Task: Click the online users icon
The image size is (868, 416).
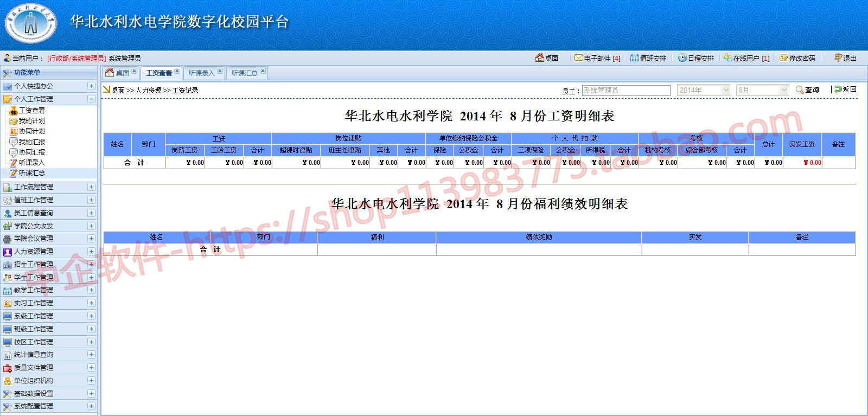Action: (x=728, y=57)
